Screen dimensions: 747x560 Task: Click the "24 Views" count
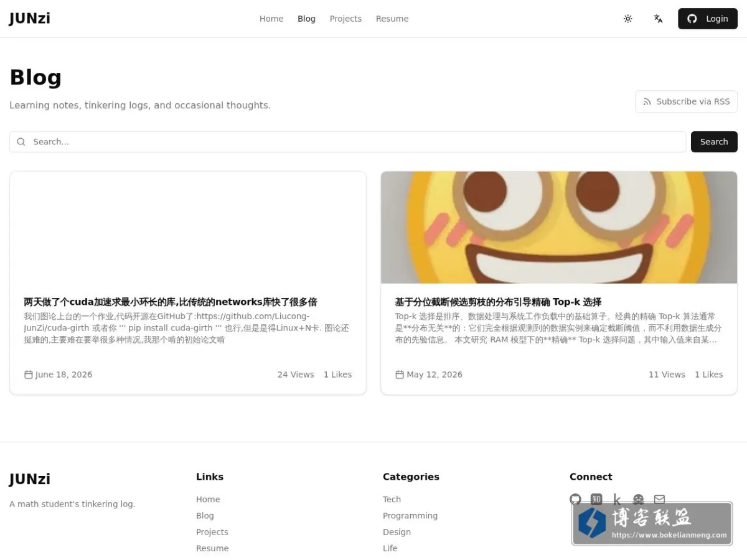point(296,375)
